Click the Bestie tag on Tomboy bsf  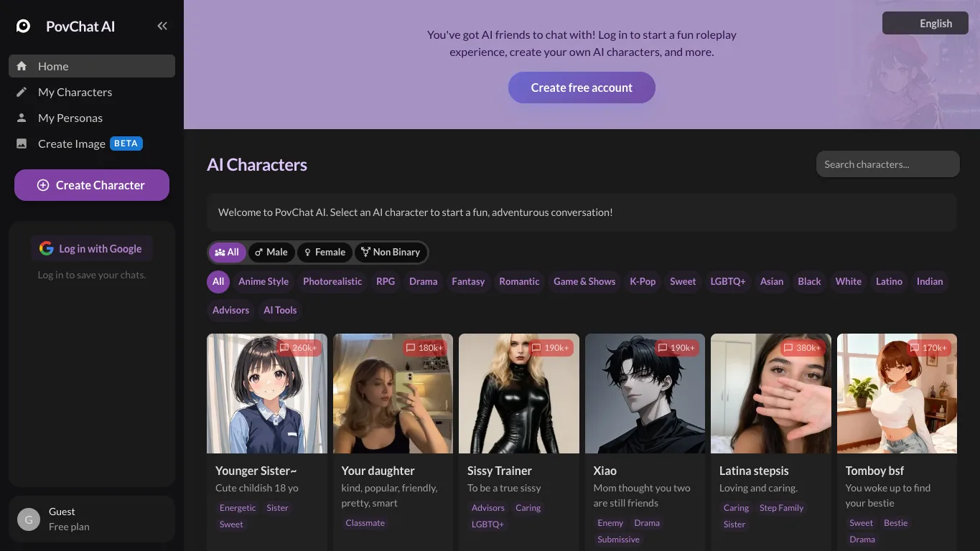click(896, 523)
